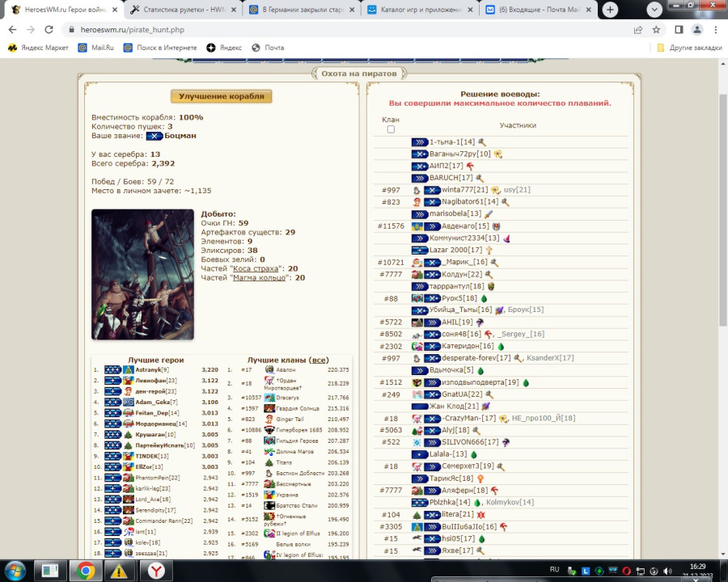Click the RU language indicator
The height and width of the screenshot is (582, 728).
(554, 569)
